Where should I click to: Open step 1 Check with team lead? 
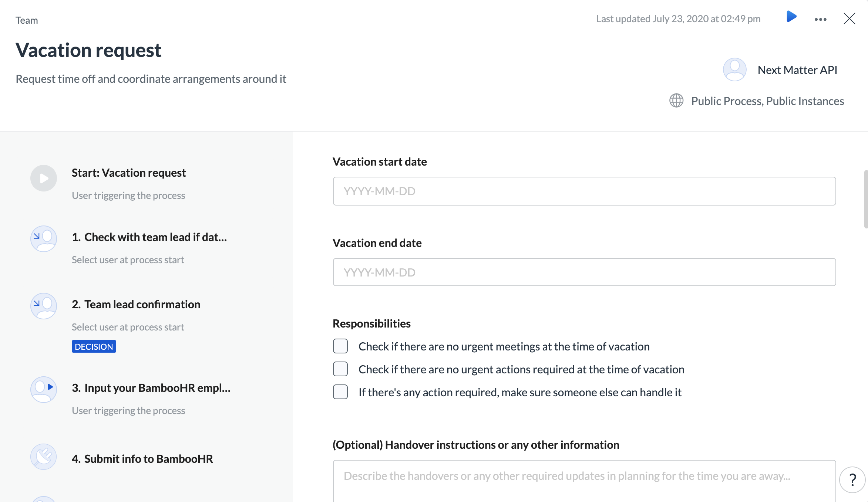[149, 237]
